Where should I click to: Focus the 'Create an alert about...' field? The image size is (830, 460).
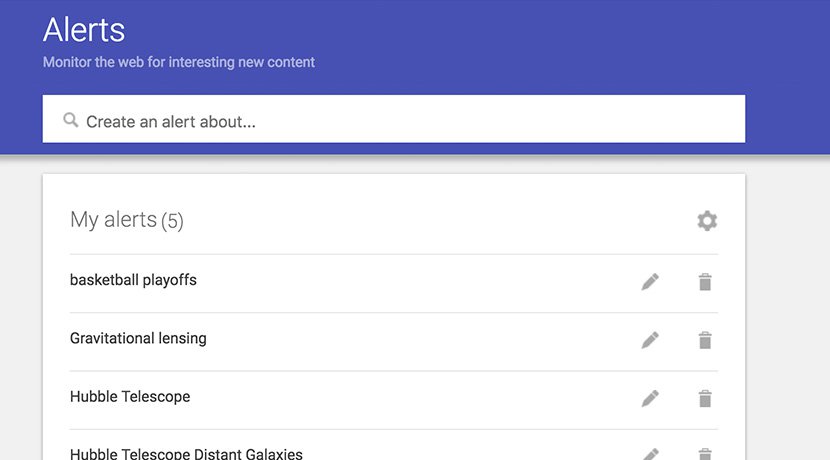tap(400, 121)
